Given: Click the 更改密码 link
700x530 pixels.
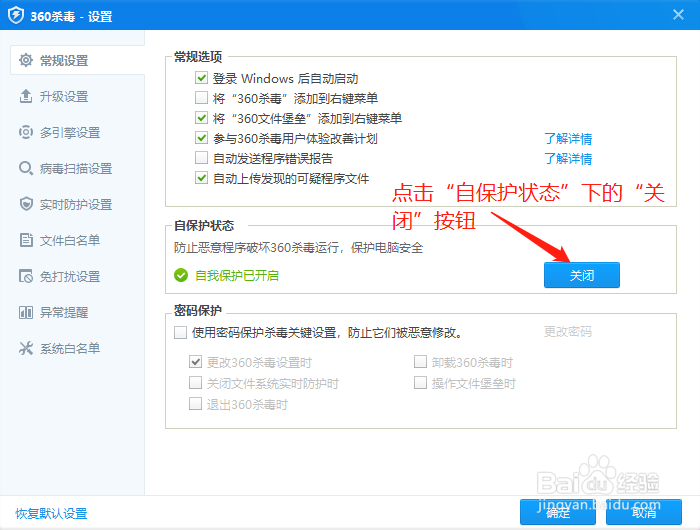Looking at the screenshot, I should tap(568, 332).
